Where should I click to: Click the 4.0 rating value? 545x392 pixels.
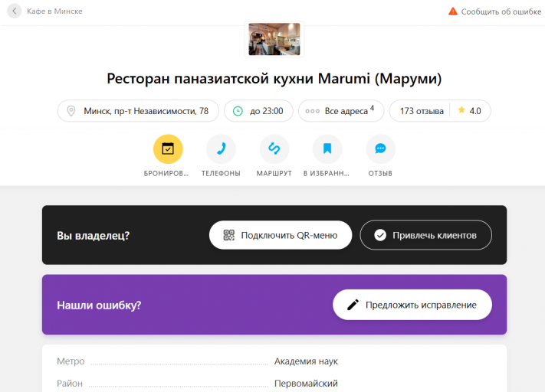point(475,111)
